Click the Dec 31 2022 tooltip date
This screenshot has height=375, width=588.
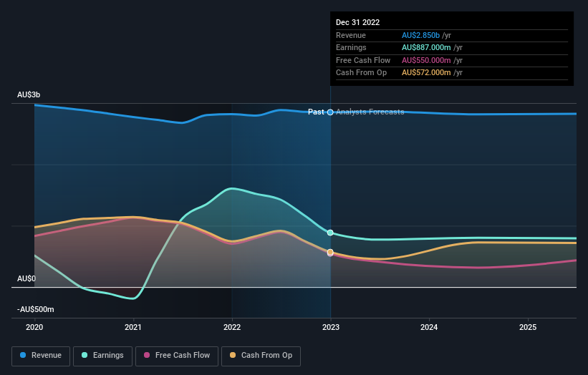click(x=358, y=22)
